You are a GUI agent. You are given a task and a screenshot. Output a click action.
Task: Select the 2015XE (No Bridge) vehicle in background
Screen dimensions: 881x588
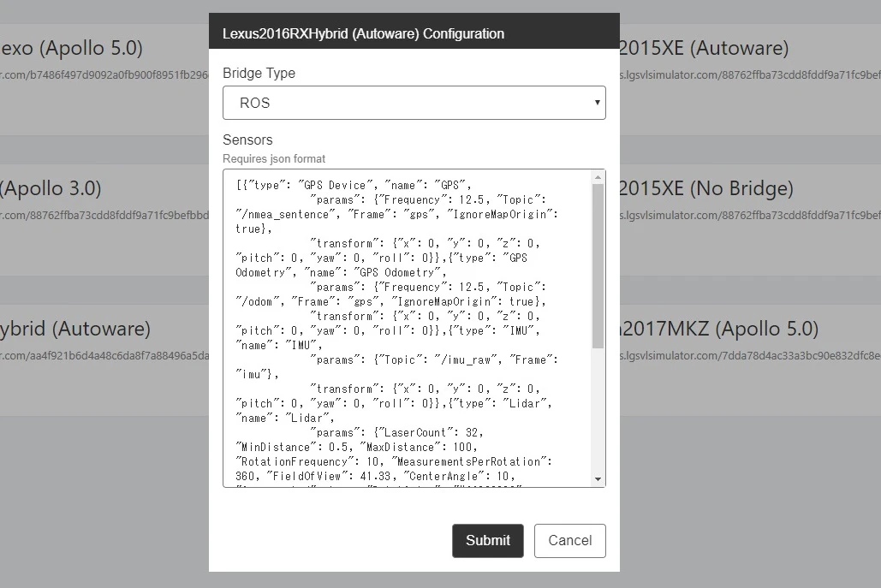point(705,188)
